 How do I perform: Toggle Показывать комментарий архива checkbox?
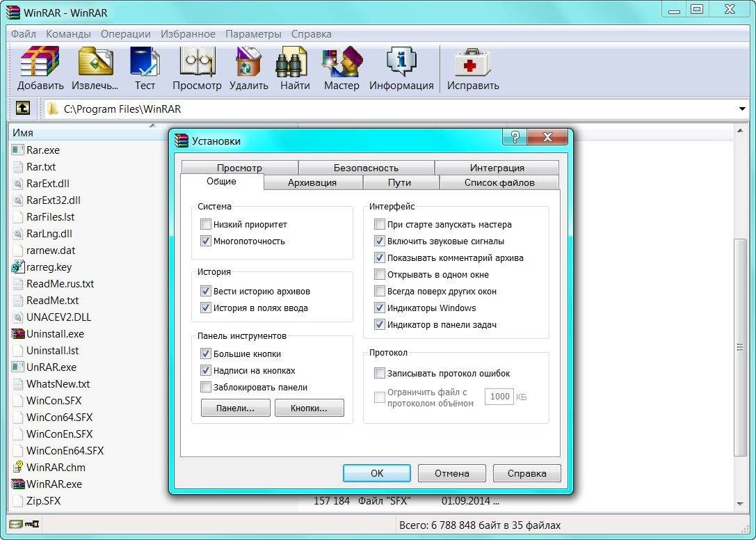(380, 257)
